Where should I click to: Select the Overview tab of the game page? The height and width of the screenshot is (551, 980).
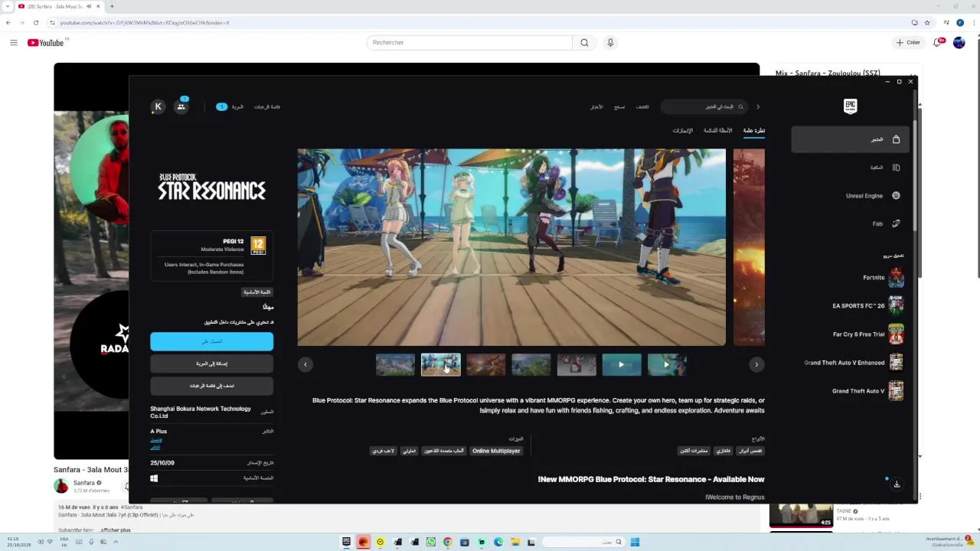(754, 131)
